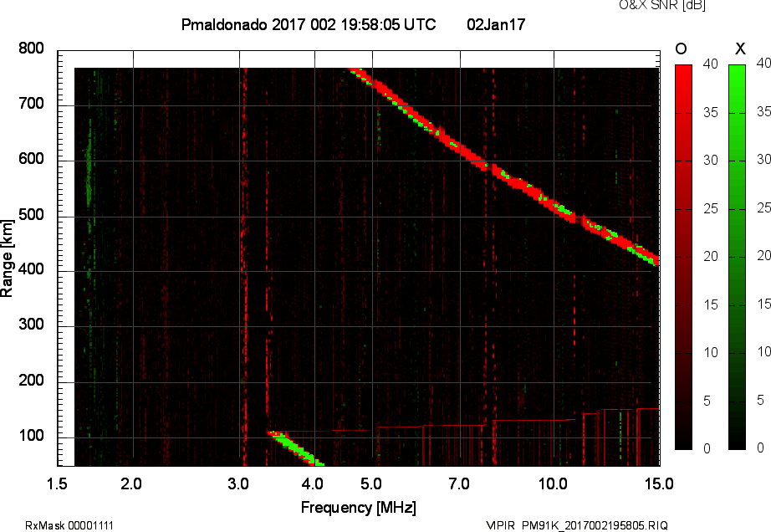Click the 400 range tick label
Viewport: 771px width, 532px height.
(32, 269)
